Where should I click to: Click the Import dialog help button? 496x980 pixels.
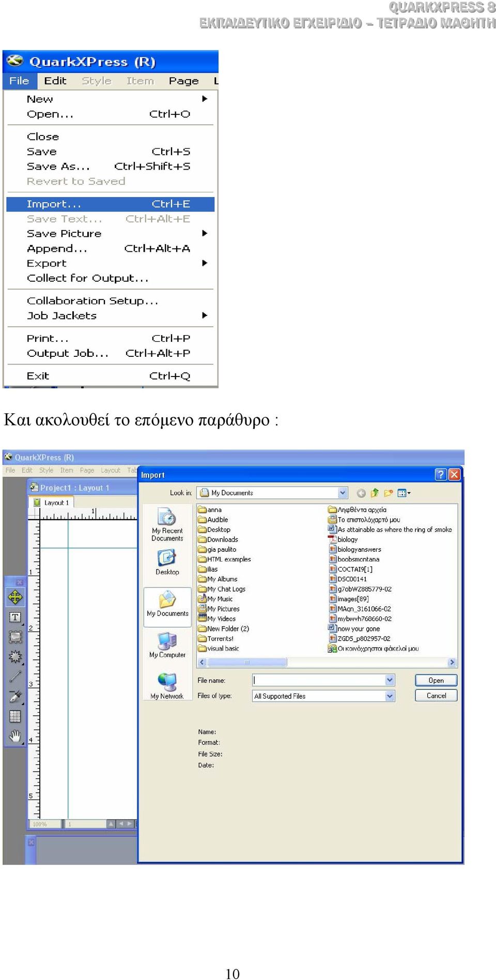441,475
